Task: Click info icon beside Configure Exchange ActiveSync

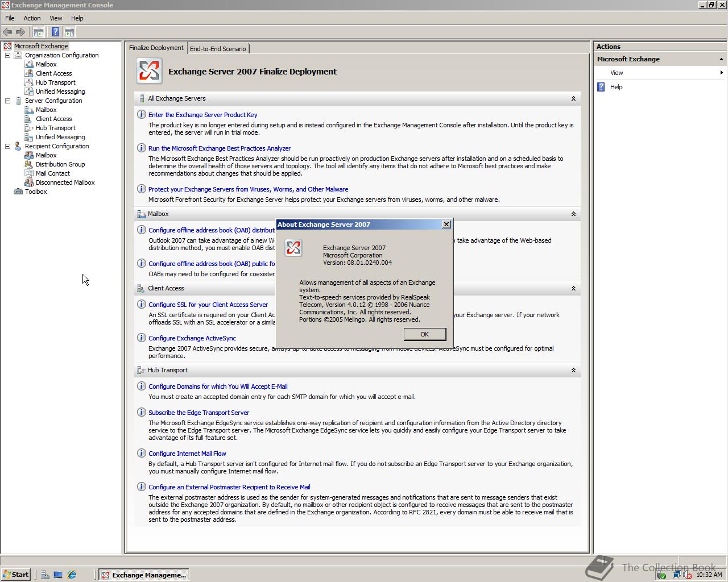Action: pos(142,338)
